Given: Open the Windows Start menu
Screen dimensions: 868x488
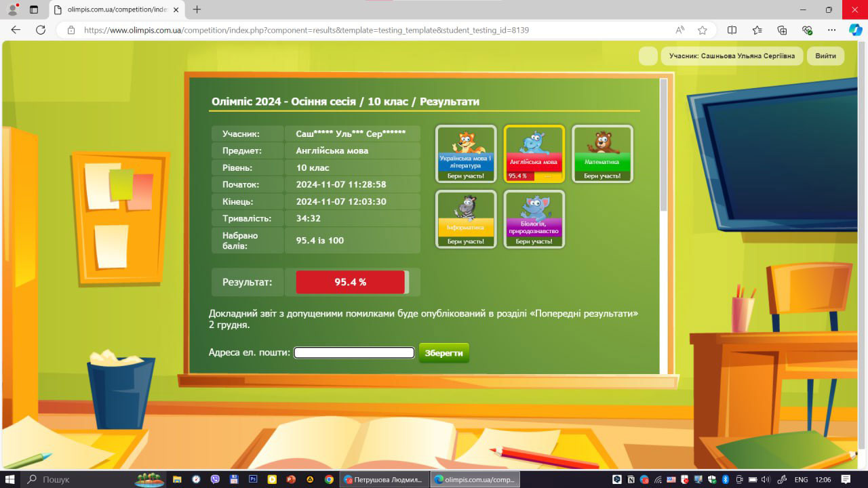Looking at the screenshot, I should tap(11, 479).
